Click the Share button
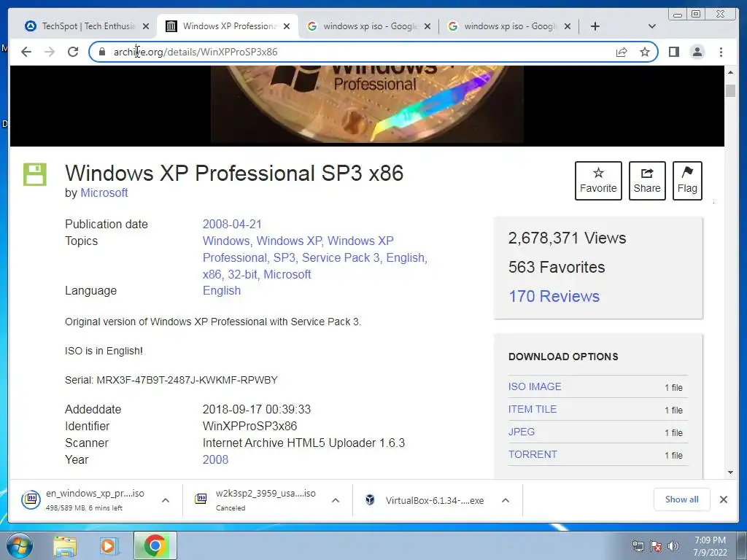 (x=647, y=181)
